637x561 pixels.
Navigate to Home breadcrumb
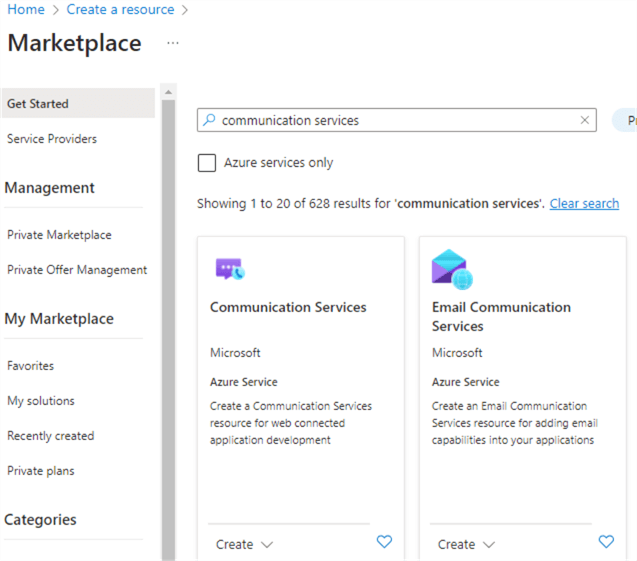tap(26, 10)
